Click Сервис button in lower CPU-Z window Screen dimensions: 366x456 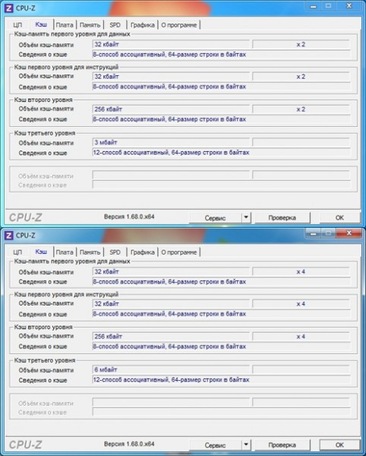(215, 445)
